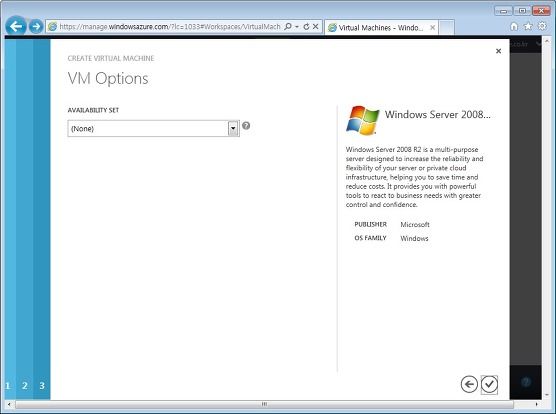Maximize the browser window
Image resolution: width=556 pixels, height=414 pixels.
coord(522,11)
